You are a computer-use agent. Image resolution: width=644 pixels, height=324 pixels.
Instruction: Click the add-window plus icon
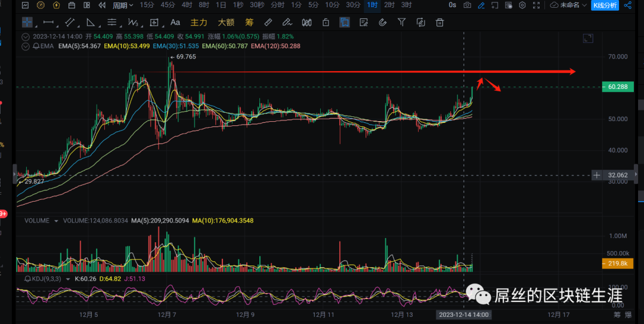(495, 5)
